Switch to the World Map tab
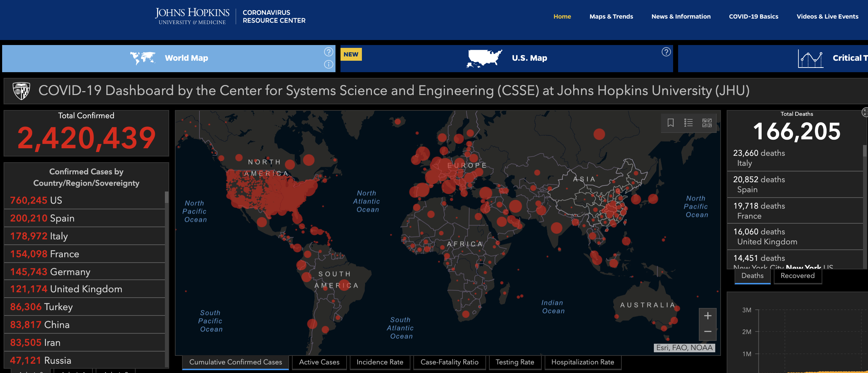The image size is (868, 373). click(169, 58)
